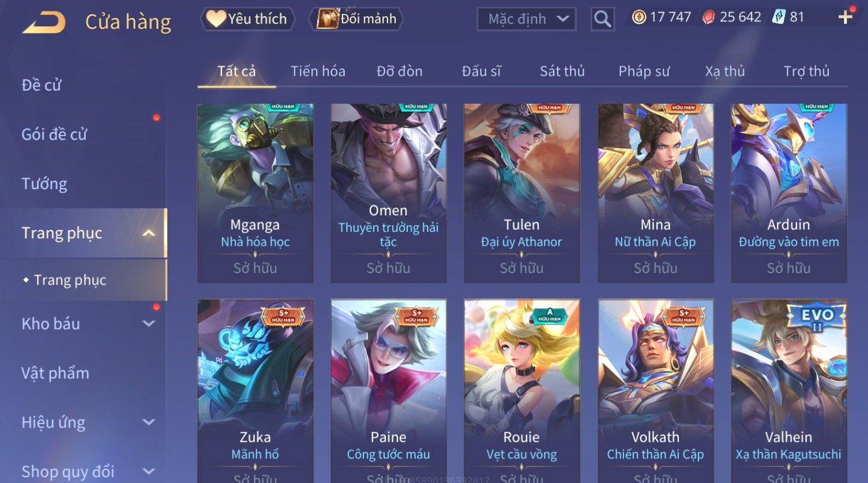Open the Yêu thích heart button
This screenshot has height=483, width=868.
pos(247,19)
